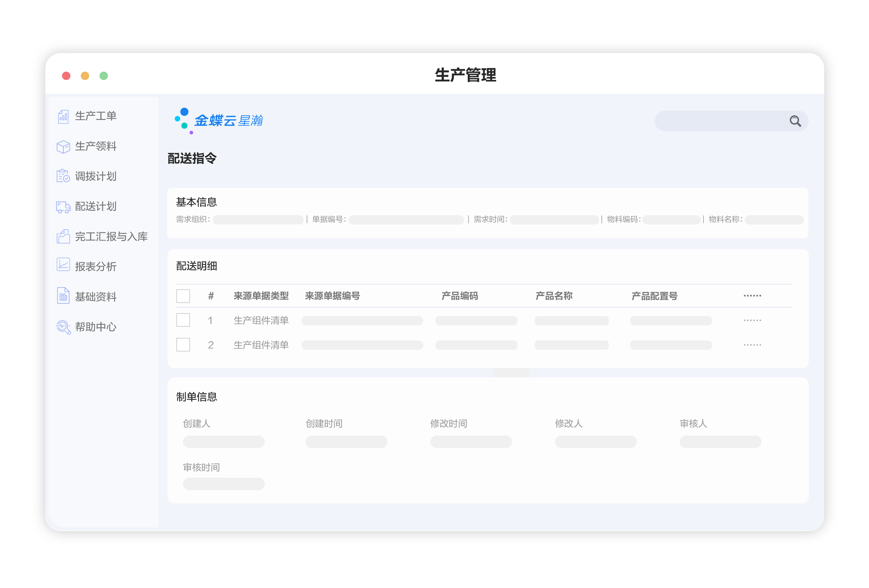Click the 需求组织 field
The width and height of the screenshot is (869, 588).
tap(258, 220)
